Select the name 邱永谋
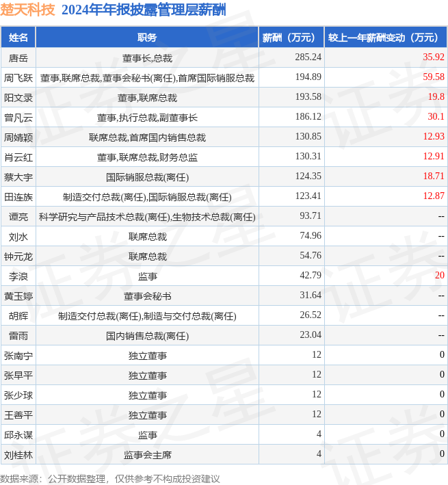Image resolution: width=448 pixels, height=485 pixels. coord(18,435)
